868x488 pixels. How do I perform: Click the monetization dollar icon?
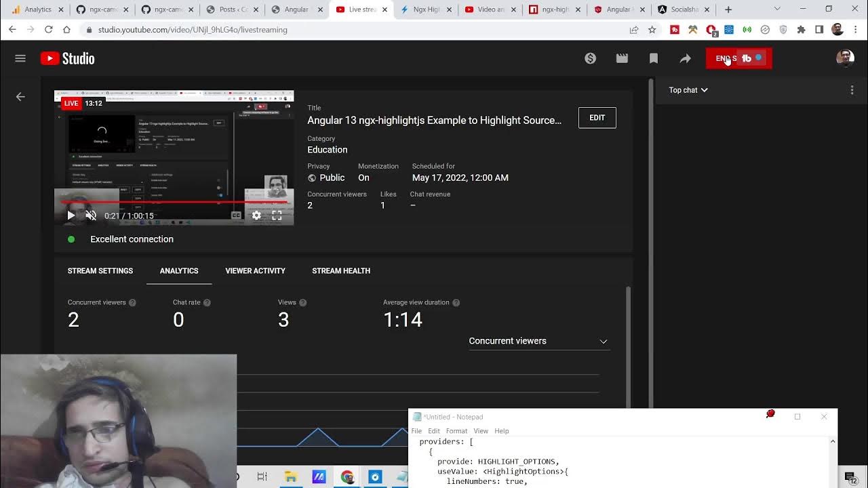point(590,58)
